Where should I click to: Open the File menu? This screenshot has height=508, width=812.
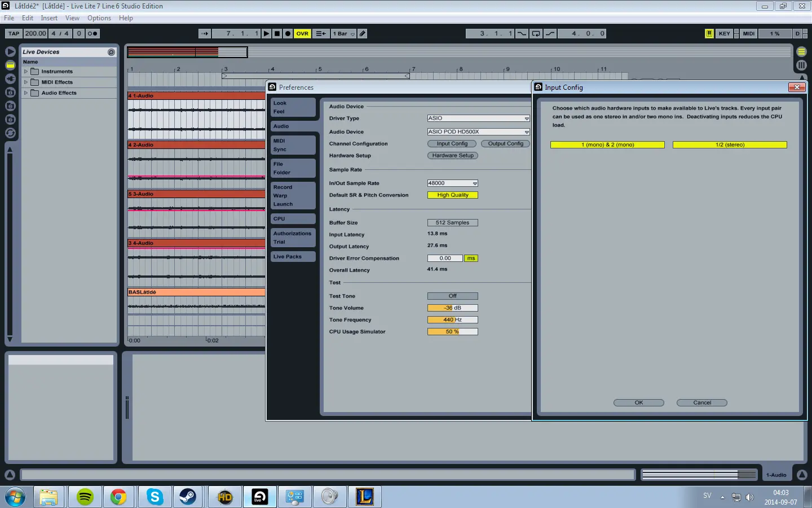[x=9, y=18]
